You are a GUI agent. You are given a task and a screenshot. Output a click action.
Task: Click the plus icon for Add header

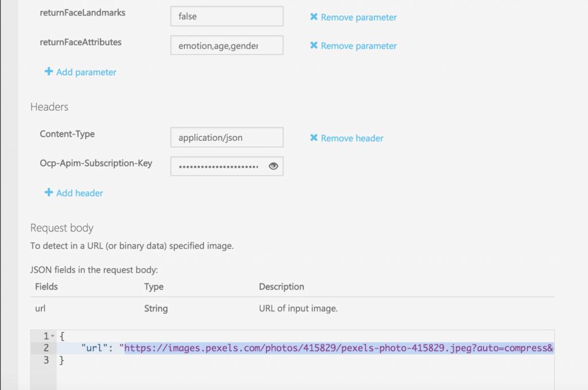[x=49, y=193]
